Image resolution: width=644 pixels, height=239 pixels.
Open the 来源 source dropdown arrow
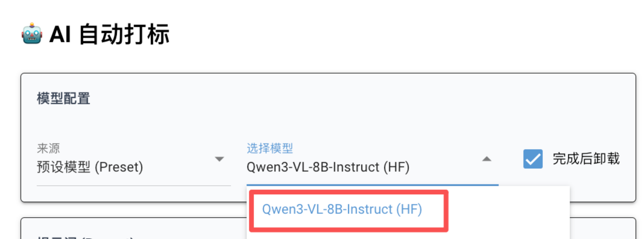pos(219,159)
